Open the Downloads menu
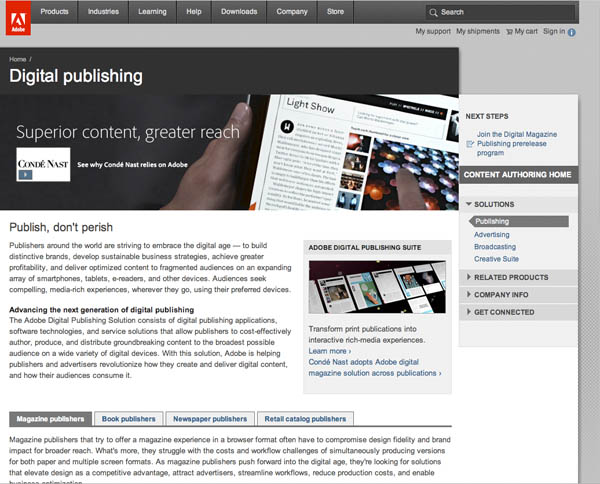 coord(239,11)
